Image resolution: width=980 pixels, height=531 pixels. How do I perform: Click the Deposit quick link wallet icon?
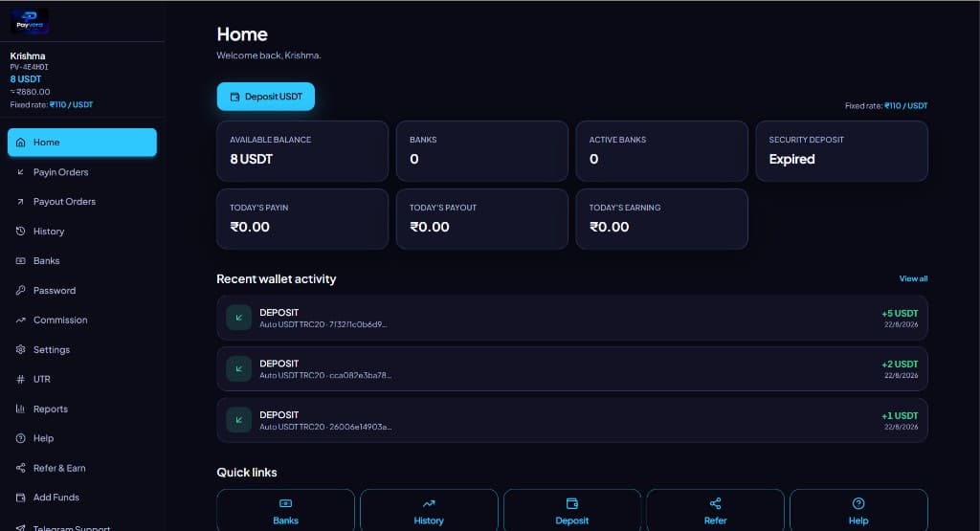point(572,503)
